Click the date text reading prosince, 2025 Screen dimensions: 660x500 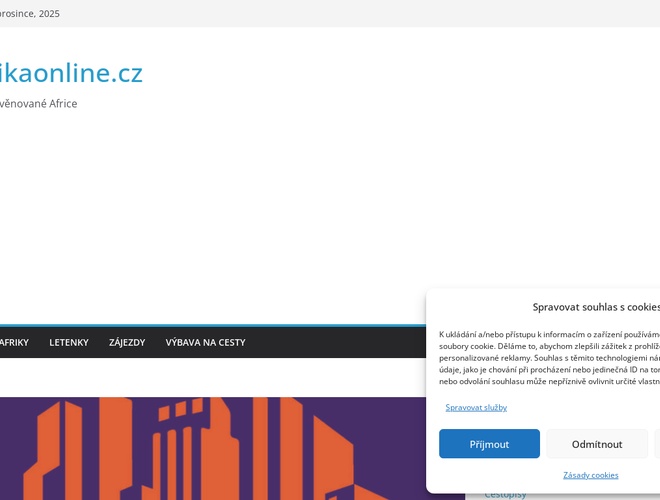[x=29, y=13]
